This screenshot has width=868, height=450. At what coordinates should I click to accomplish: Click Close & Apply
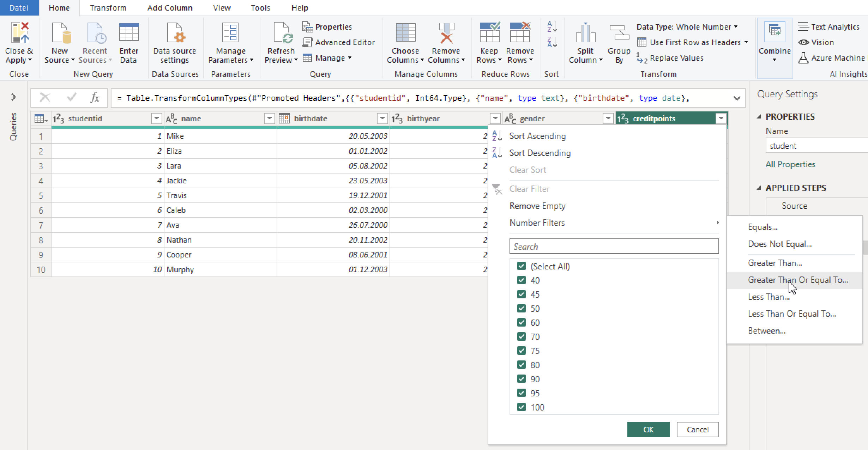(19, 42)
